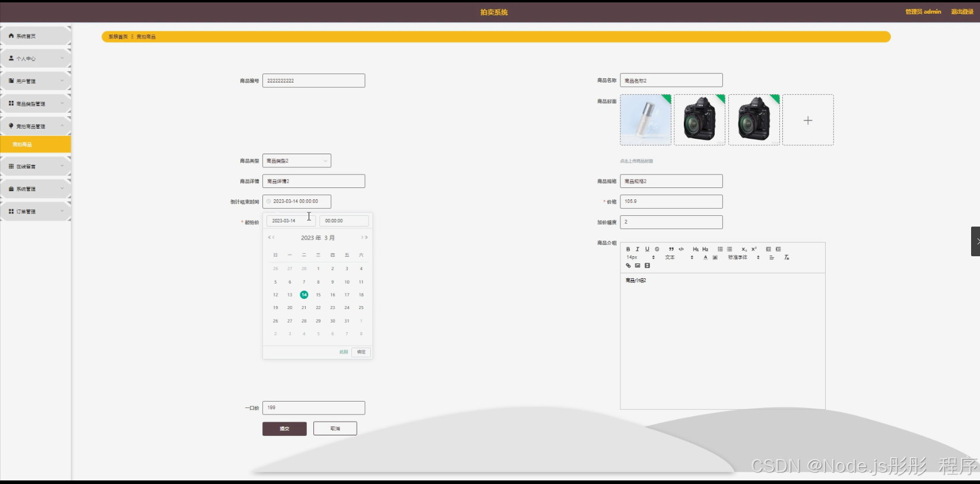Click the time field showing 00:00:00
Viewport: 980px width, 484px height.
(x=344, y=221)
